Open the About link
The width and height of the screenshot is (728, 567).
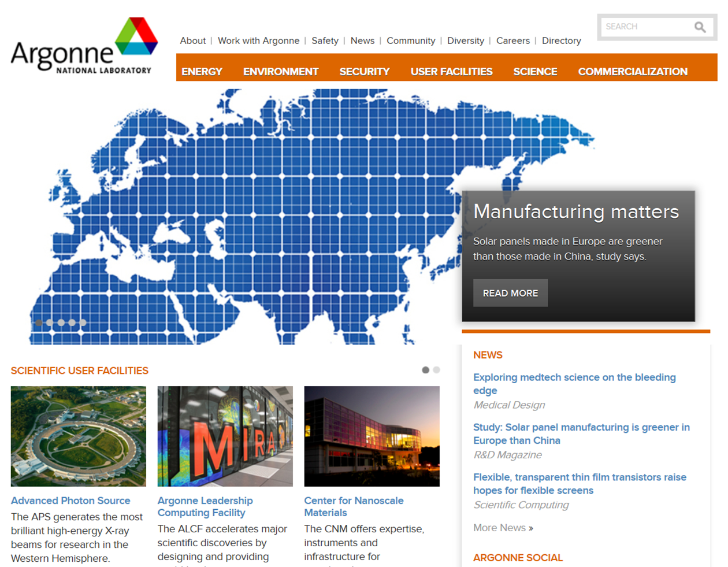(x=192, y=40)
